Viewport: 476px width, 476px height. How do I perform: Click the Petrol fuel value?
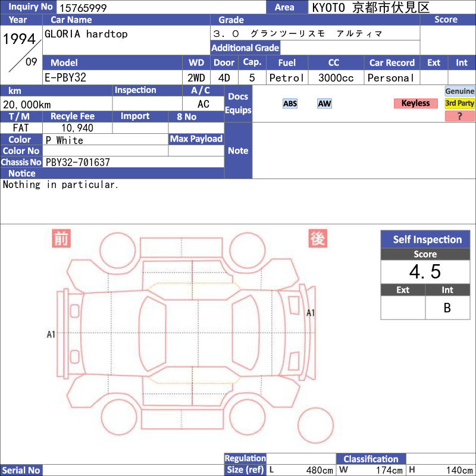[x=287, y=78]
